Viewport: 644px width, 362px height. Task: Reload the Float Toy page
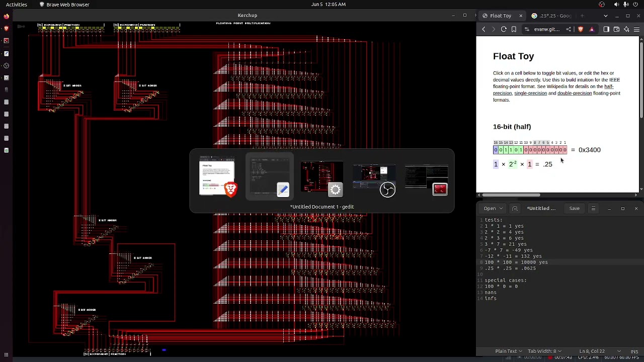pyautogui.click(x=503, y=29)
